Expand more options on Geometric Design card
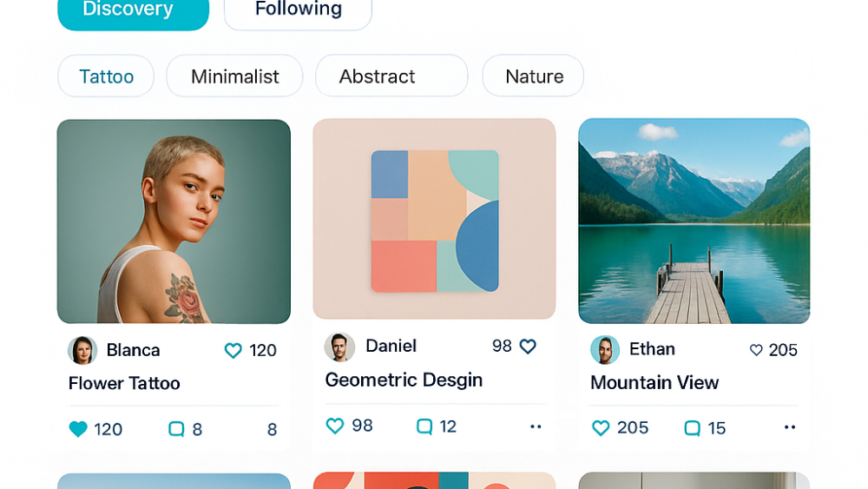 point(536,426)
